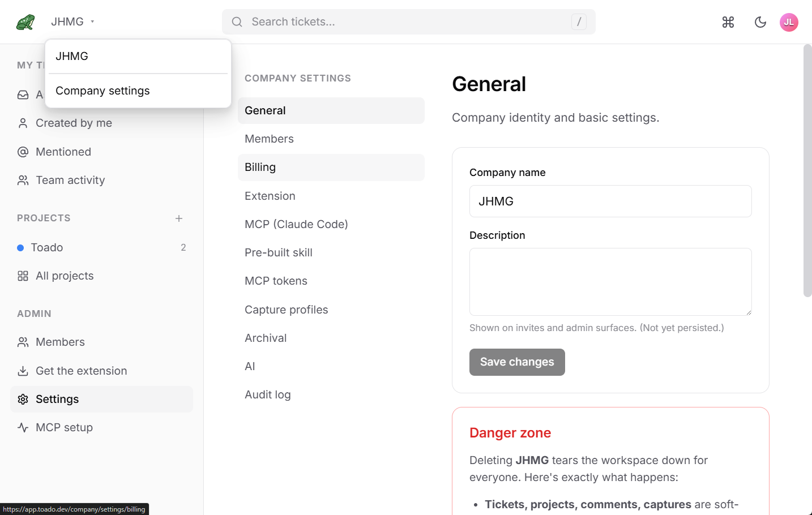Open Mentioned tickets
Image resolution: width=812 pixels, height=515 pixels.
(x=102, y=152)
